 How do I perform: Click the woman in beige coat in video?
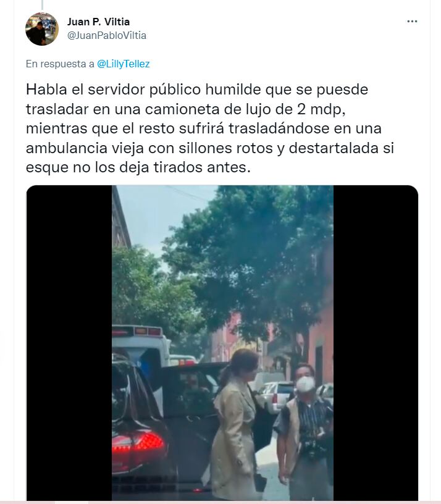point(236,424)
